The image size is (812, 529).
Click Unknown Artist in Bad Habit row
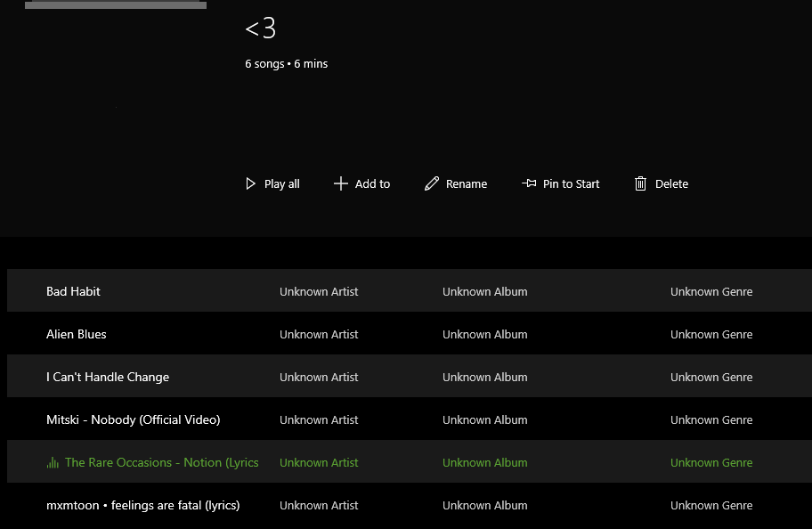coord(319,292)
